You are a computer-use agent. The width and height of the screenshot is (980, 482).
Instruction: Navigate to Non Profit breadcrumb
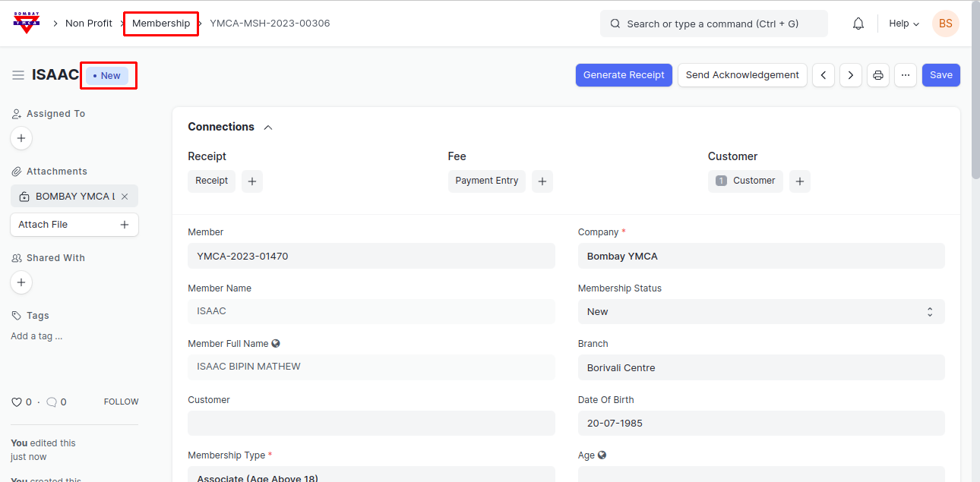pos(89,24)
